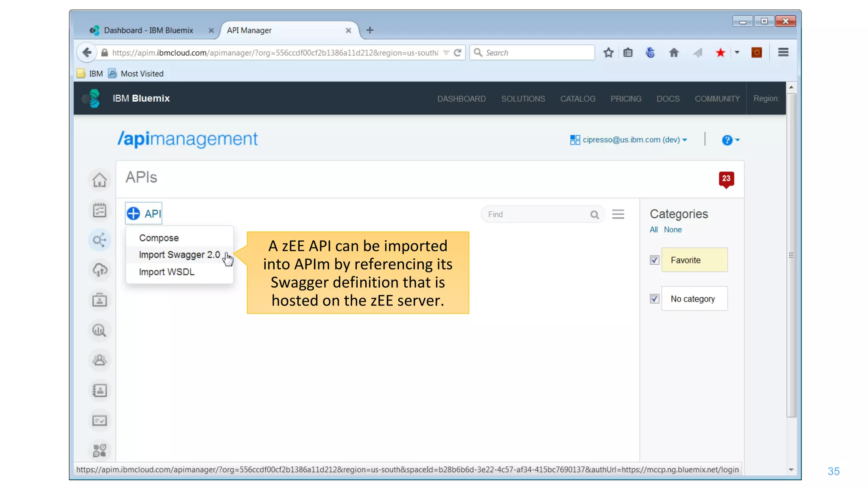
Task: Click the search magnifier in Find box
Action: pos(594,215)
